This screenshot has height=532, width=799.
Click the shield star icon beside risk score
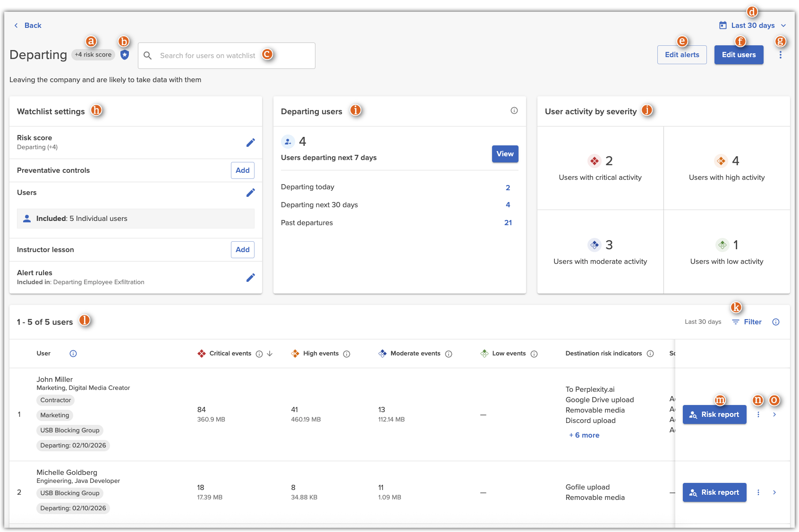[125, 55]
